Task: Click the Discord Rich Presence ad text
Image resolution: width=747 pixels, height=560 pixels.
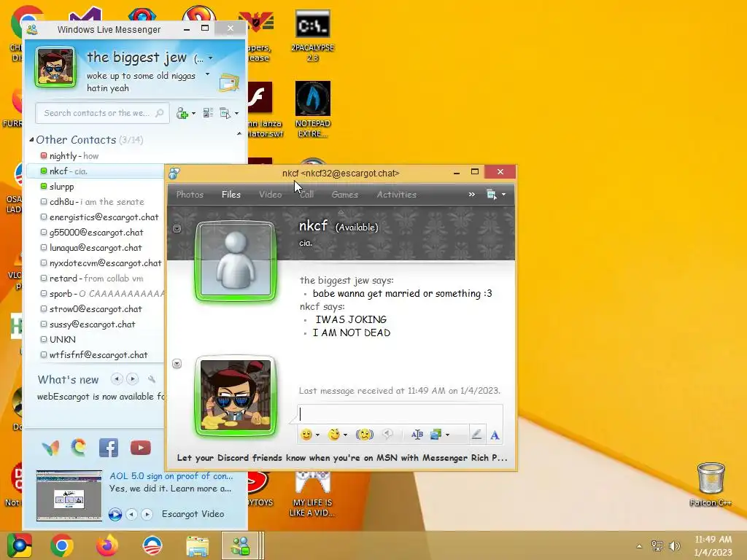Action: [x=342, y=458]
